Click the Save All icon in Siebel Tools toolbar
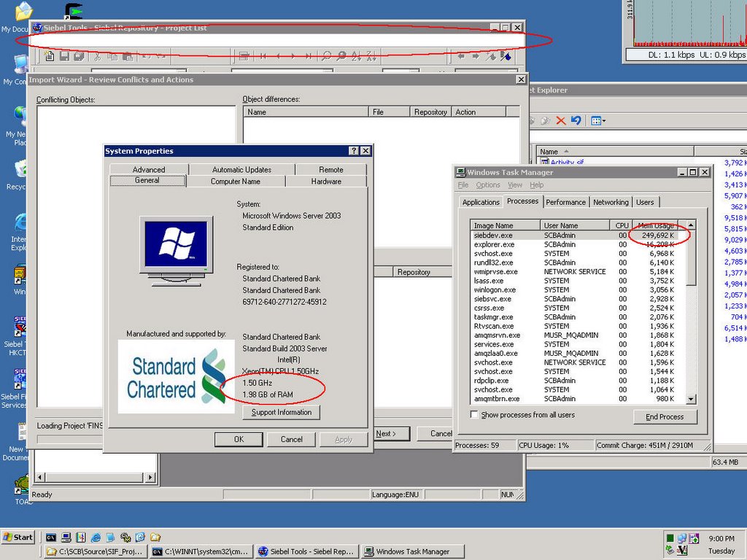 [x=79, y=56]
